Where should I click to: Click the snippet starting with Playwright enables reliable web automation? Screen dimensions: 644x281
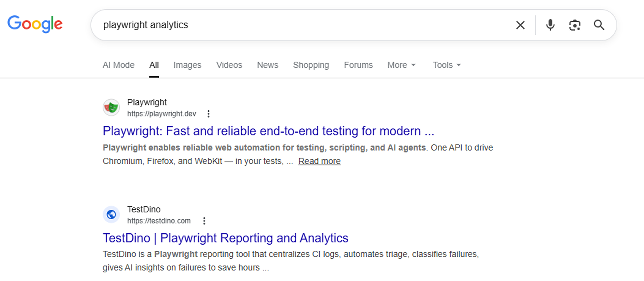tap(298, 154)
